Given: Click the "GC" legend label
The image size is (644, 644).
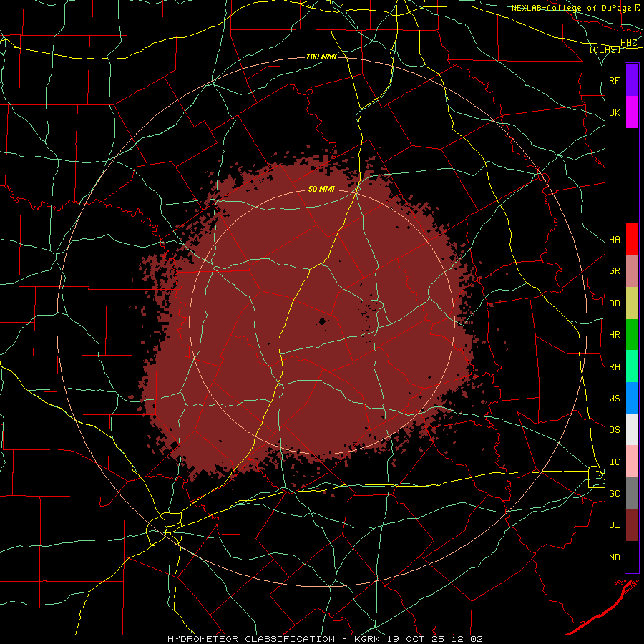Looking at the screenshot, I should [614, 494].
